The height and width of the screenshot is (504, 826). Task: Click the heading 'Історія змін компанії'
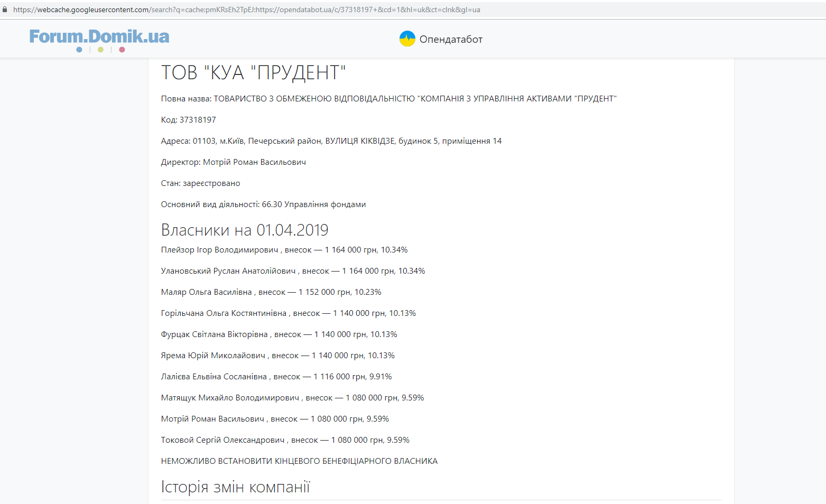(236, 487)
